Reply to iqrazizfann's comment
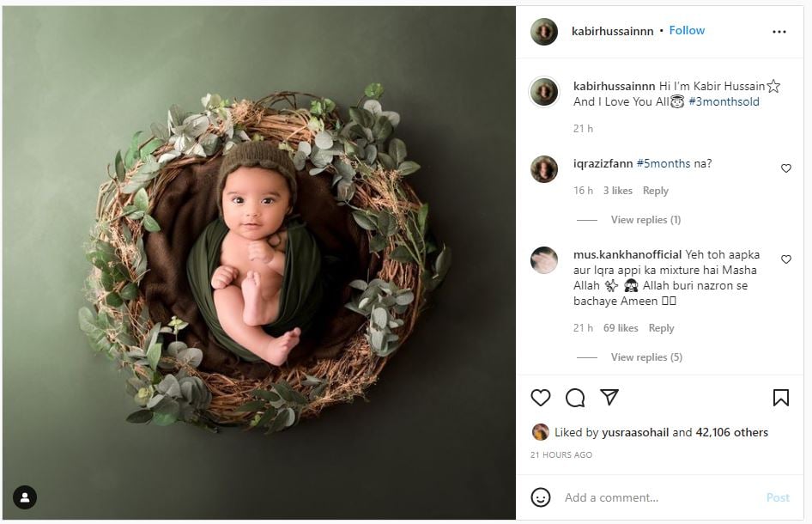Image resolution: width=812 pixels, height=524 pixels. tap(655, 191)
